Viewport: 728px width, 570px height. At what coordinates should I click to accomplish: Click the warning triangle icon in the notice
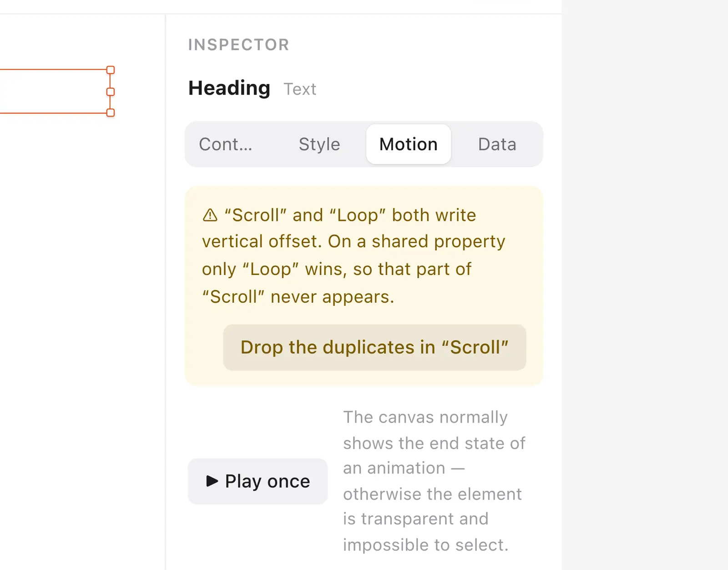pyautogui.click(x=210, y=215)
